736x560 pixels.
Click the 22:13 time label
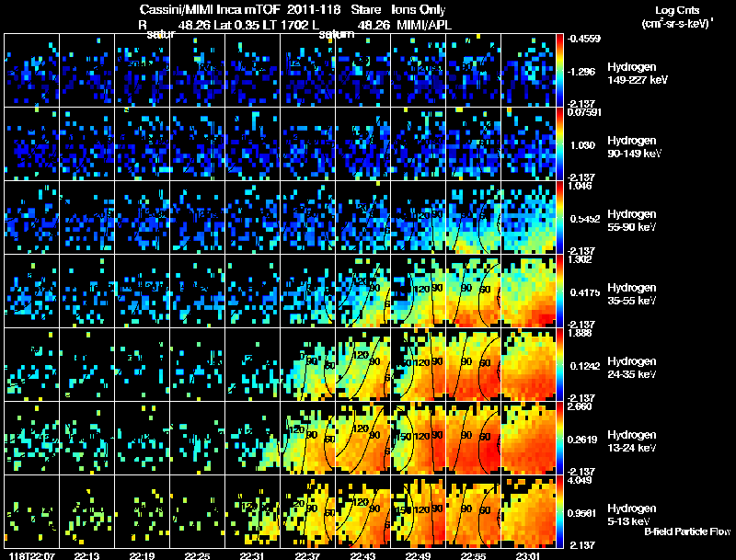pyautogui.click(x=86, y=555)
